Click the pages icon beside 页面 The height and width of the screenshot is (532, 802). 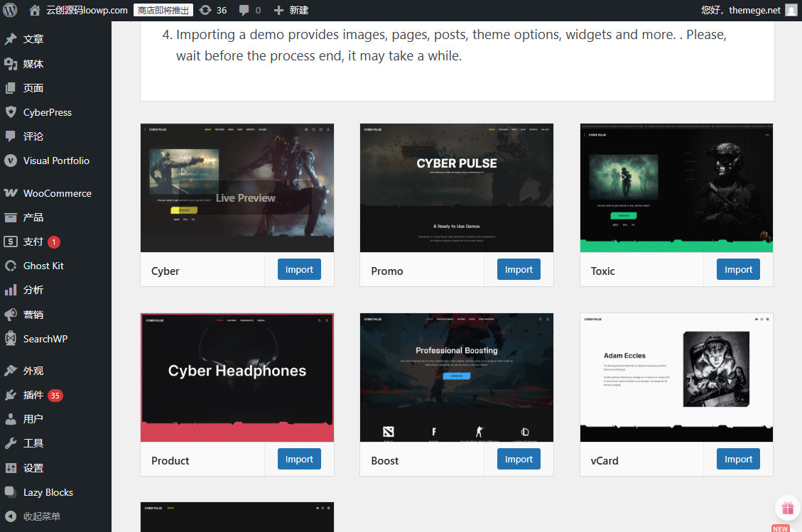pos(11,88)
